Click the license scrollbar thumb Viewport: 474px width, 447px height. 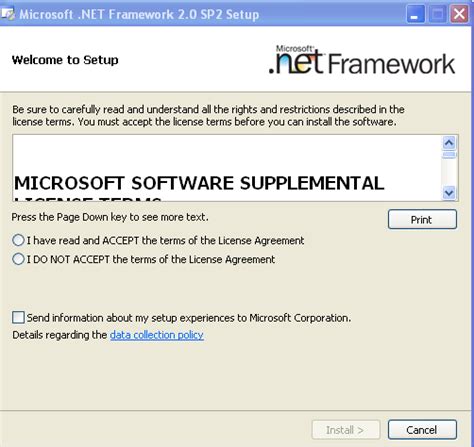point(449,155)
